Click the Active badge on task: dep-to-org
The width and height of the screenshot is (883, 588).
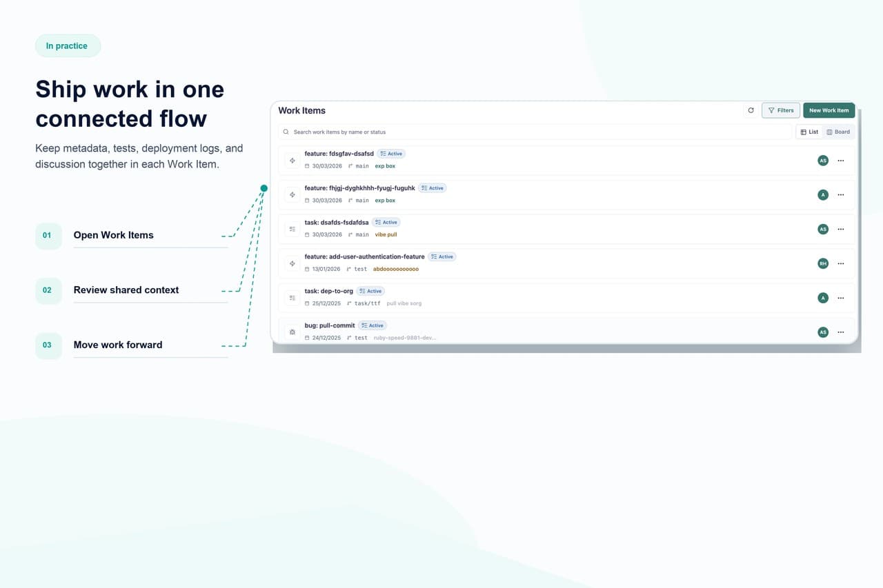[370, 291]
